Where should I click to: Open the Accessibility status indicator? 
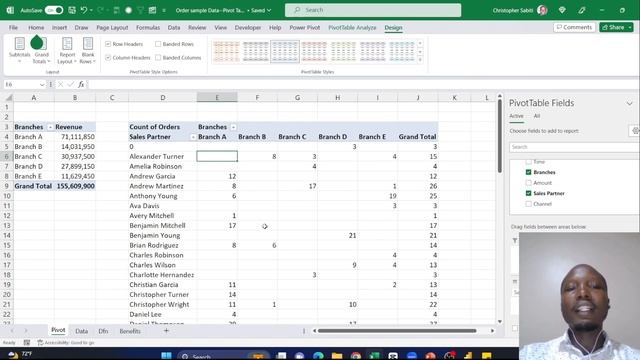65,342
